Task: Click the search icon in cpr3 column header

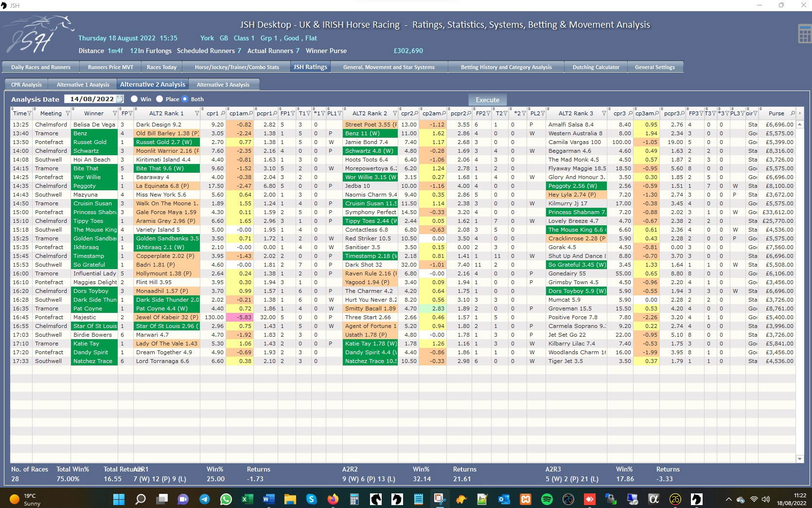Action: (x=630, y=113)
